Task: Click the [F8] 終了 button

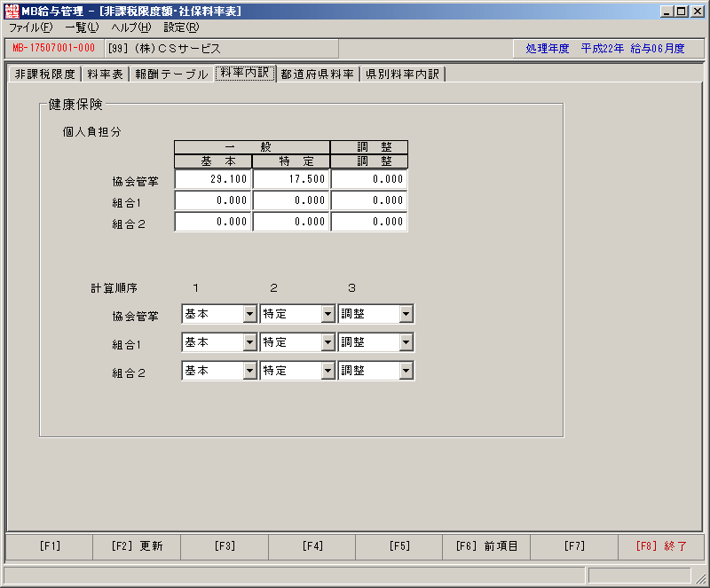Action: click(x=661, y=546)
